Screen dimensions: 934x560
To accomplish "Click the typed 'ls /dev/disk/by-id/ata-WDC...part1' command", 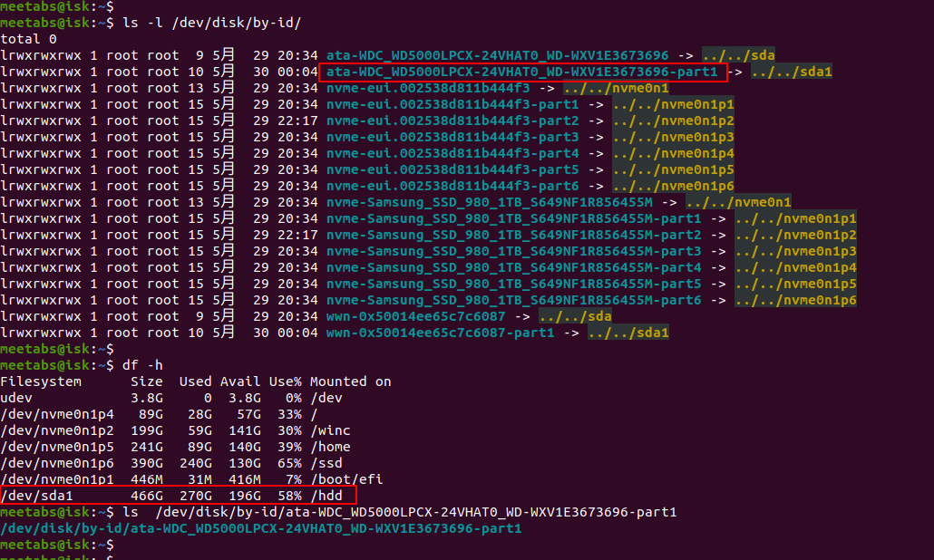I will click(400, 512).
